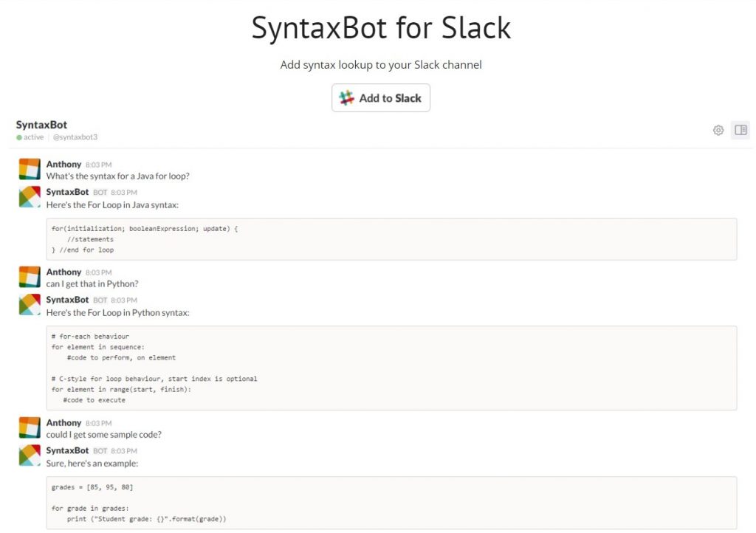Click Anthony's name above 'could I get some sample code?'
Screen dimensions: 756x533
(x=63, y=423)
